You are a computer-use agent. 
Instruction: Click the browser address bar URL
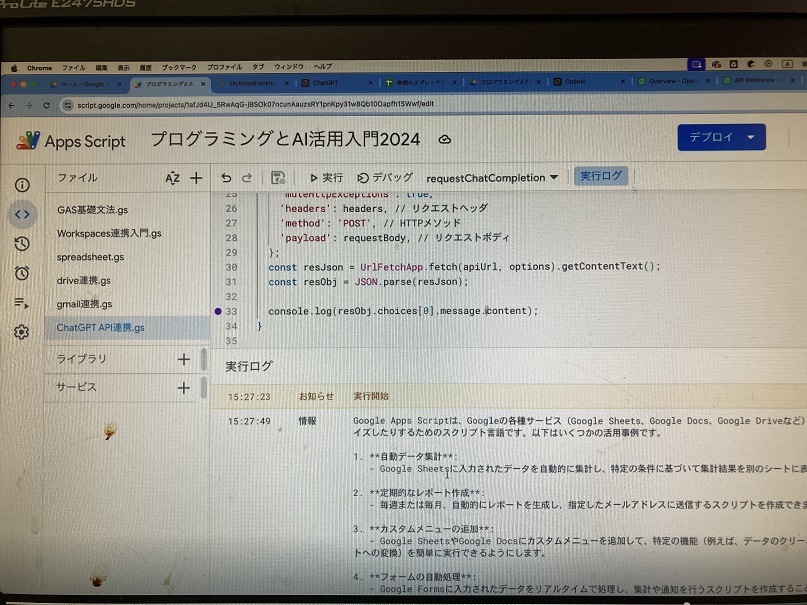point(255,104)
